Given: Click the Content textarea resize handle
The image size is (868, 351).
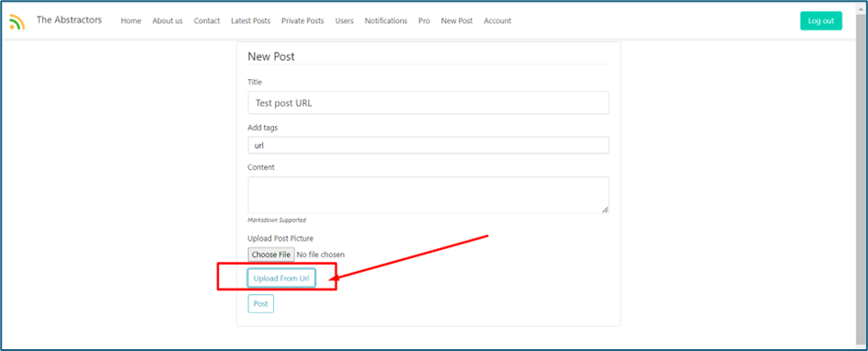Looking at the screenshot, I should pos(606,209).
